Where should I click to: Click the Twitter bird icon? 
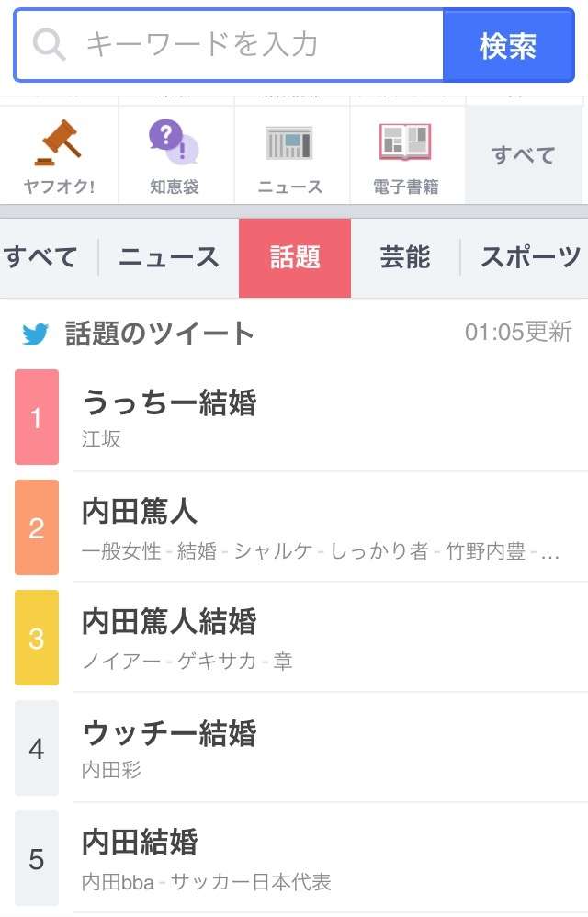tap(35, 334)
